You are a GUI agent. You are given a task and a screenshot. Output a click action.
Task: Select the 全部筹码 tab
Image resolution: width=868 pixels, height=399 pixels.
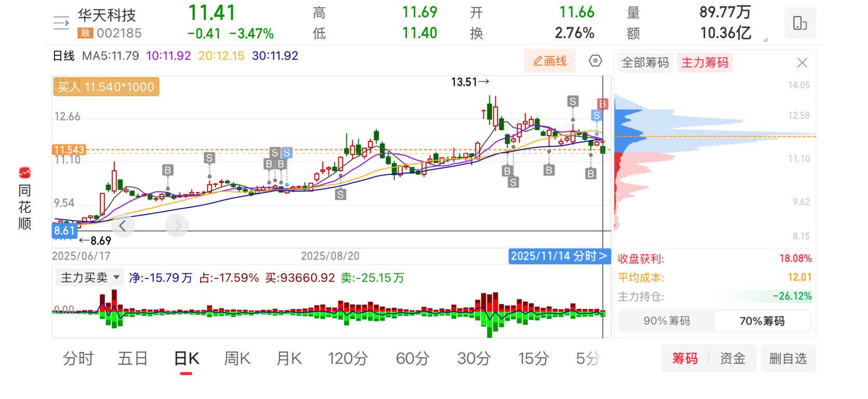(645, 63)
